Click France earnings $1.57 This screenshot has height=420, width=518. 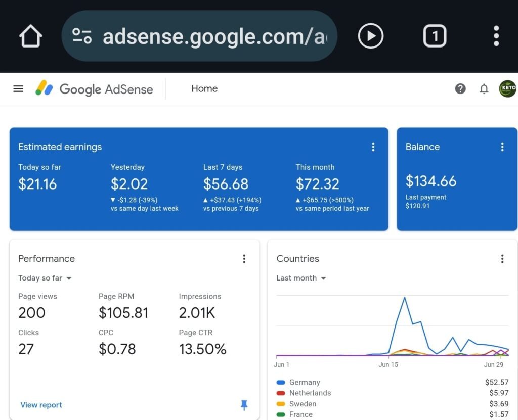click(499, 414)
